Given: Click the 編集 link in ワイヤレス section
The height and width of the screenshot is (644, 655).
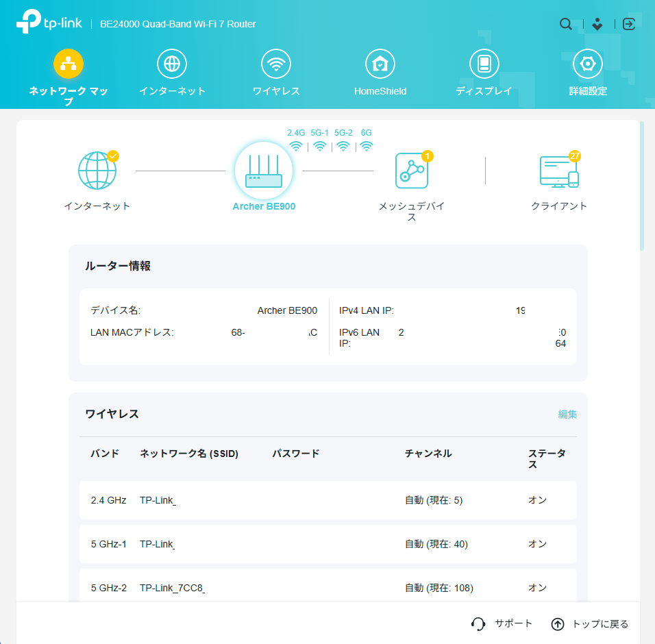Looking at the screenshot, I should pyautogui.click(x=567, y=414).
